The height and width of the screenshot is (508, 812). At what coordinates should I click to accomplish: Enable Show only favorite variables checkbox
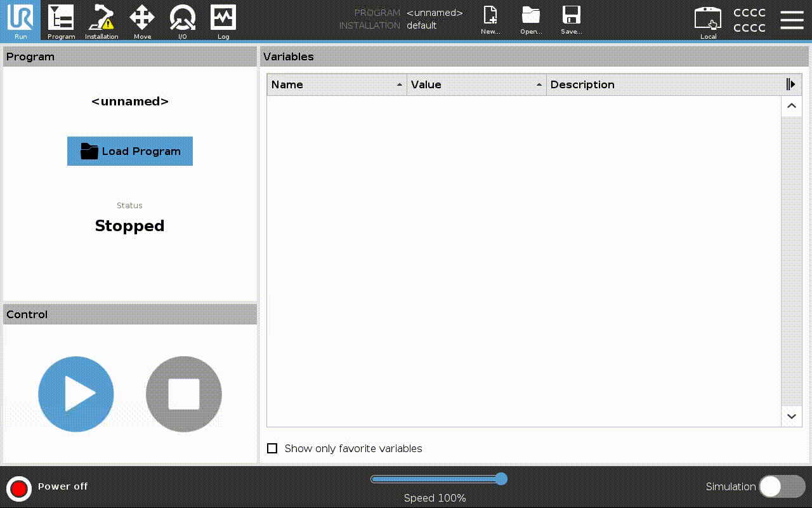273,448
